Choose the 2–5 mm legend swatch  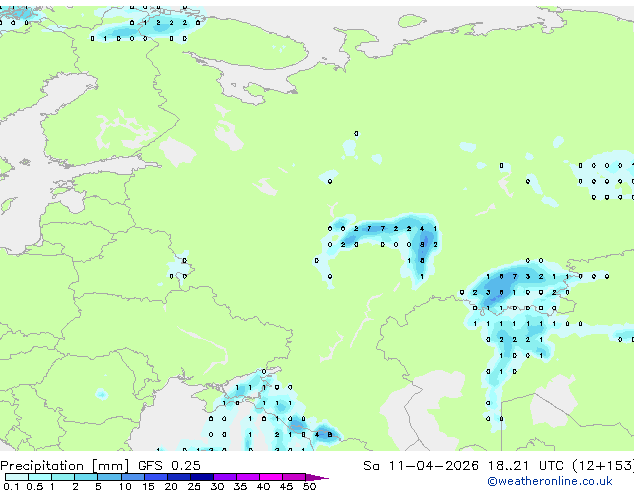pos(86,477)
